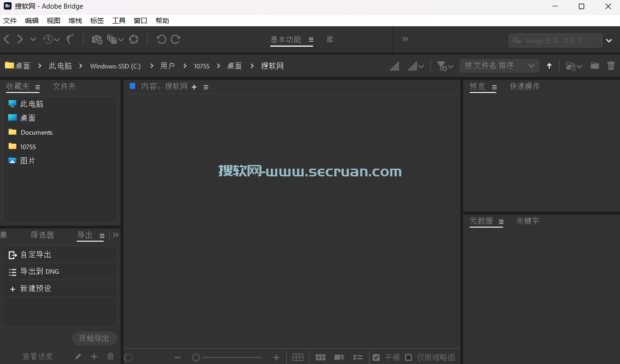
Task: Click 查看进度
Action: pyautogui.click(x=38, y=356)
